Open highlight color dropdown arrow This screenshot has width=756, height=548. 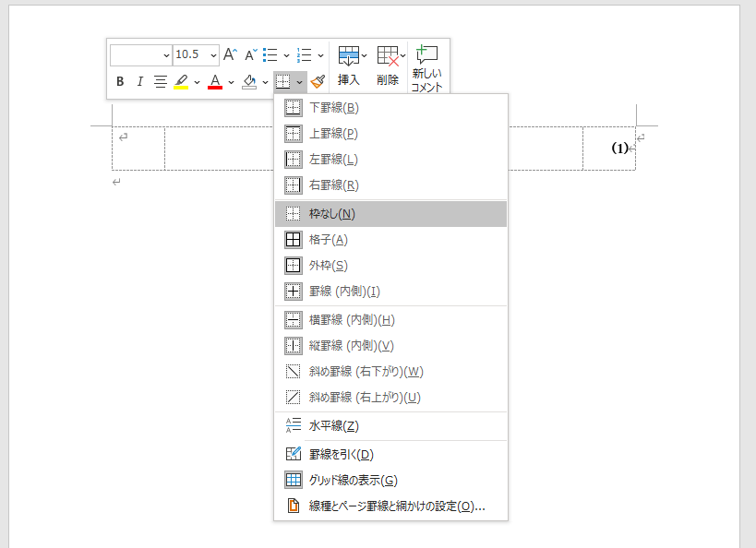[197, 82]
